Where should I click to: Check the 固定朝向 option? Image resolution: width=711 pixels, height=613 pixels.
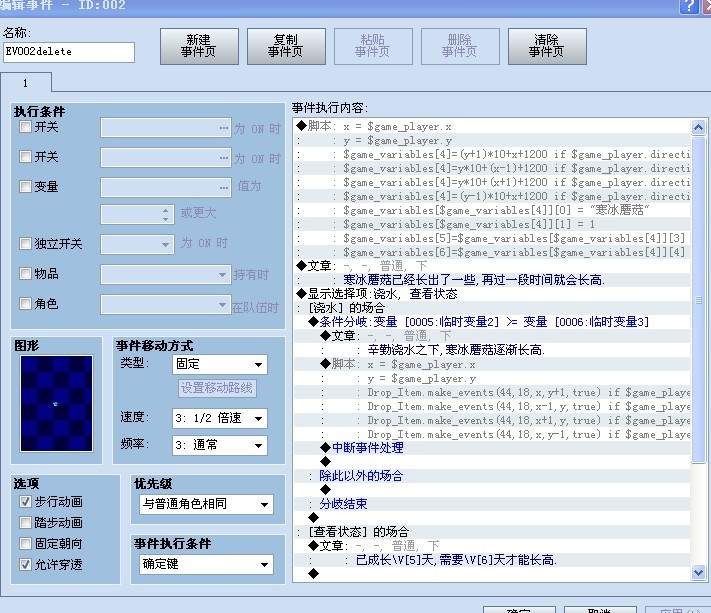[25, 544]
